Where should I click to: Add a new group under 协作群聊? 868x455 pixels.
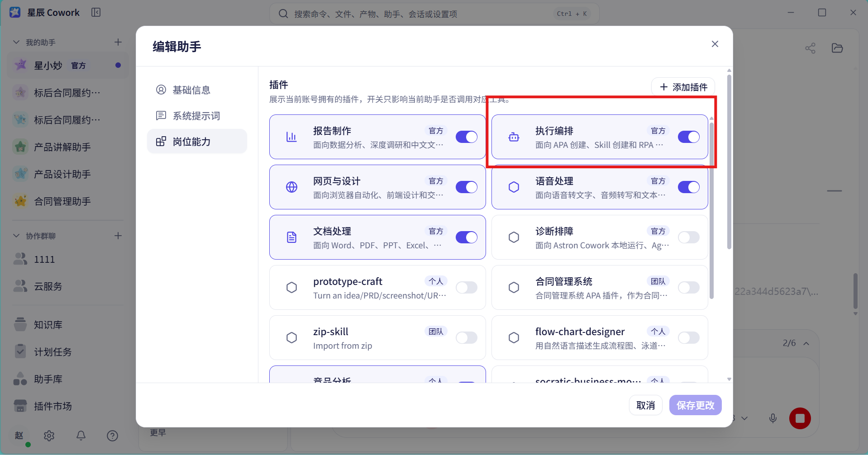coord(118,236)
